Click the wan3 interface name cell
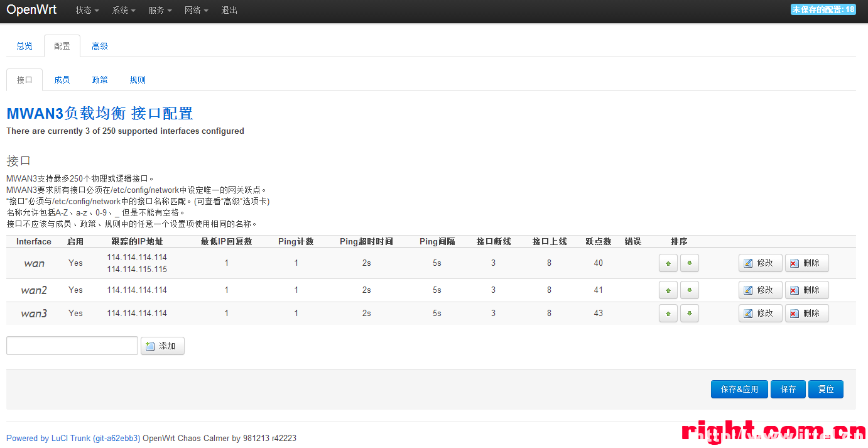The width and height of the screenshot is (868, 448). coord(34,313)
